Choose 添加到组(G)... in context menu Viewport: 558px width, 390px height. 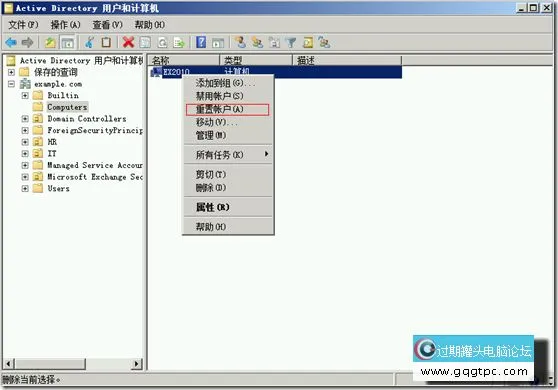point(228,83)
